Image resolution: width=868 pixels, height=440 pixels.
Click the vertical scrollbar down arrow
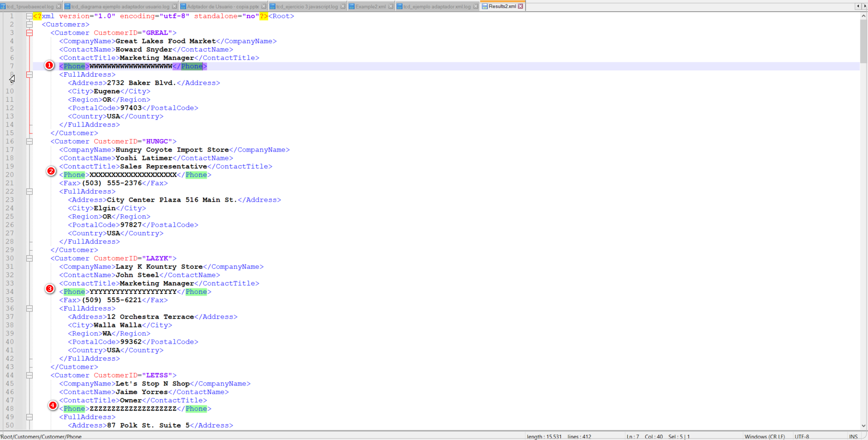point(864,426)
